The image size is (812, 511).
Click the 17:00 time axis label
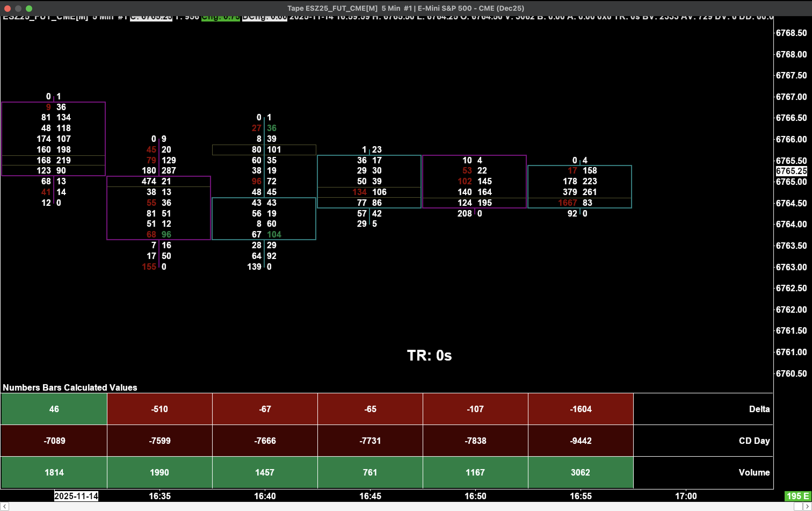[686, 496]
